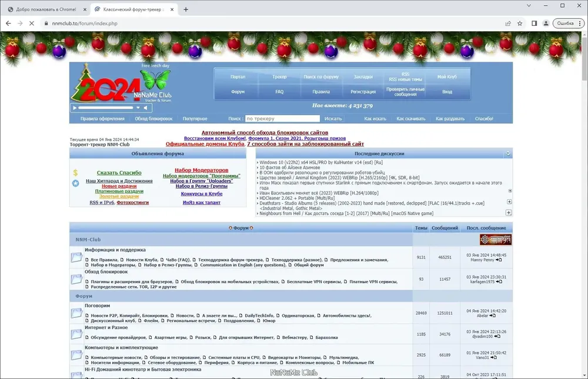The image size is (588, 379).
Task: Open the Chrome share page icon
Action: point(508,24)
